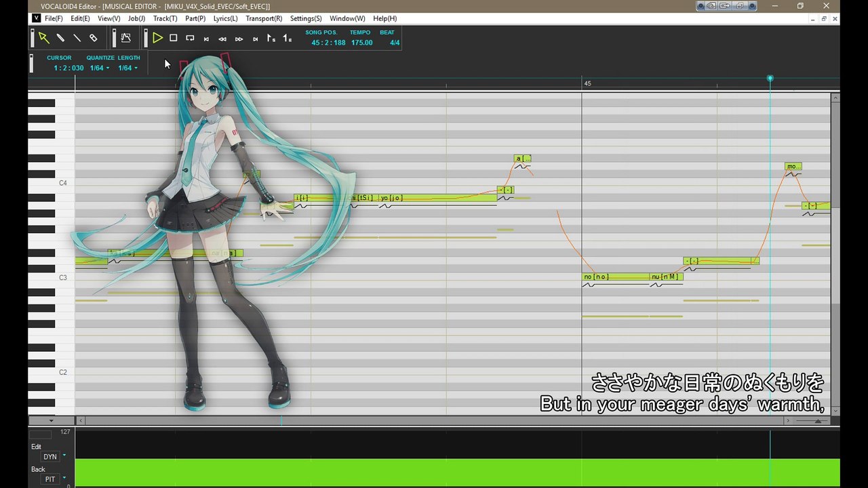The width and height of the screenshot is (868, 488).
Task: Click the export arrow icon in title bar widget
Action: (724, 6)
